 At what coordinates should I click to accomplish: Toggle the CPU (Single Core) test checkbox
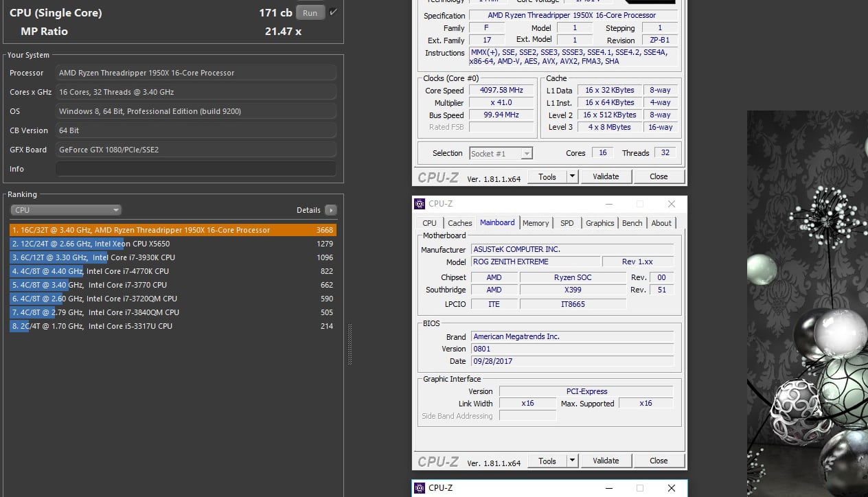[334, 12]
